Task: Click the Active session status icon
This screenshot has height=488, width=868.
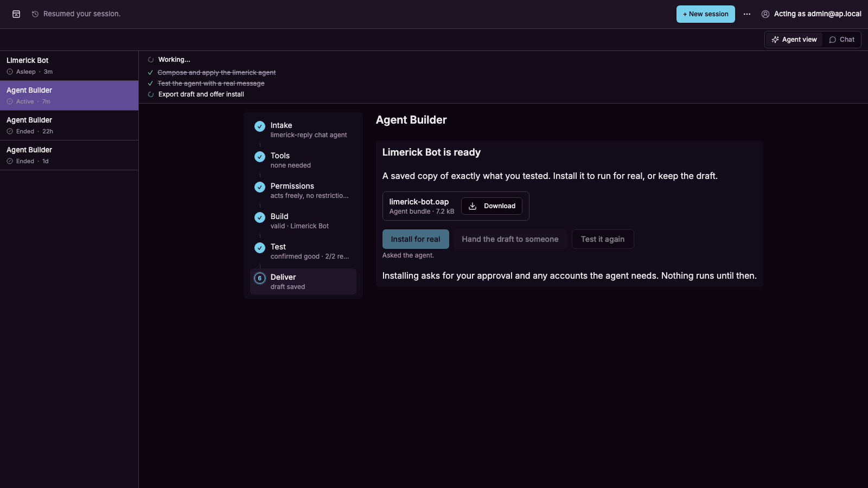Action: point(10,101)
